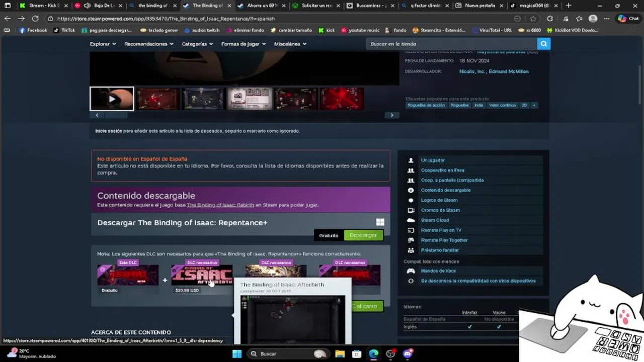Click the Xbox controller gamepad icon

(x=411, y=271)
